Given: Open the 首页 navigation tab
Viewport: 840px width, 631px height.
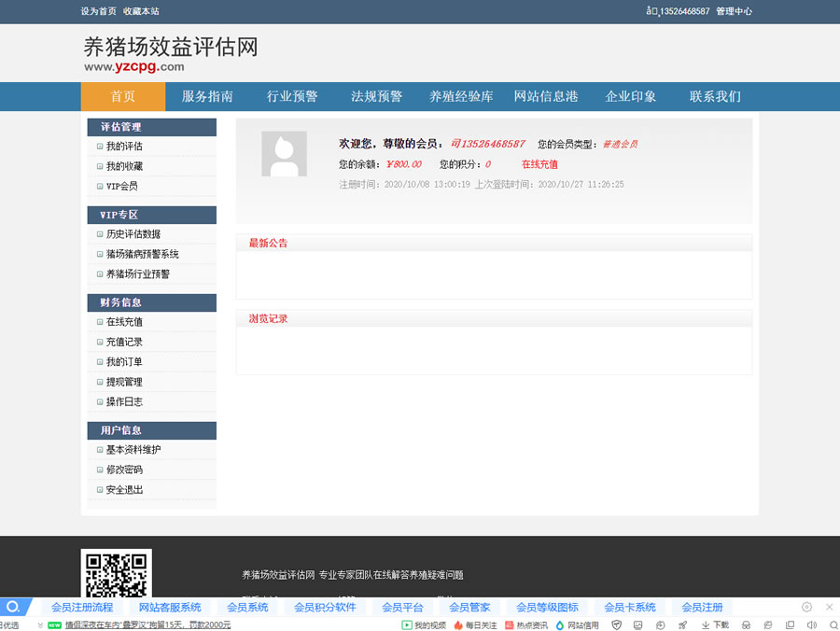Looking at the screenshot, I should click(123, 96).
